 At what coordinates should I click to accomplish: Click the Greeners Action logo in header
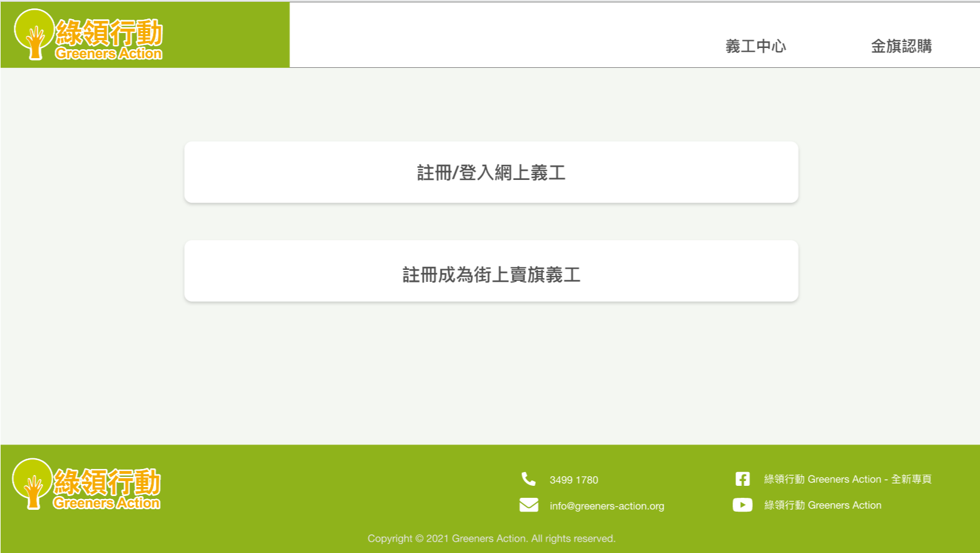tap(88, 35)
